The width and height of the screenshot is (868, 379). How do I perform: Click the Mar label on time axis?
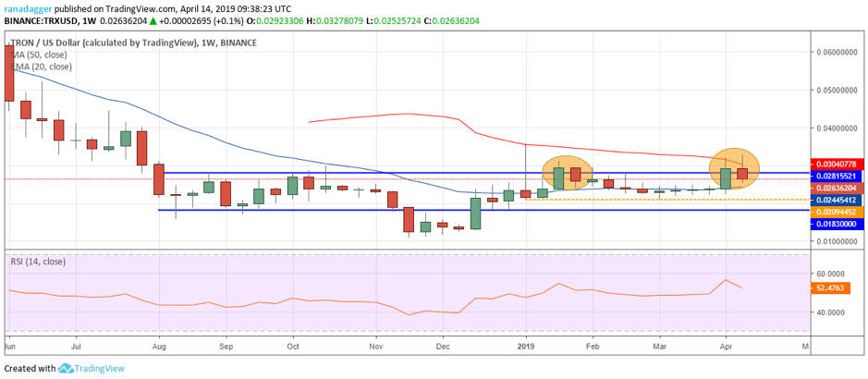coord(659,346)
